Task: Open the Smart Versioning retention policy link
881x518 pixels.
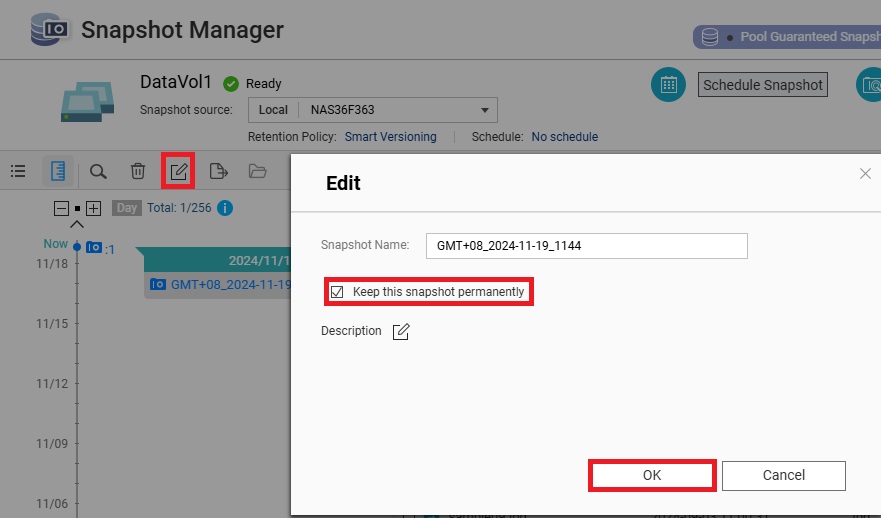Action: click(390, 137)
